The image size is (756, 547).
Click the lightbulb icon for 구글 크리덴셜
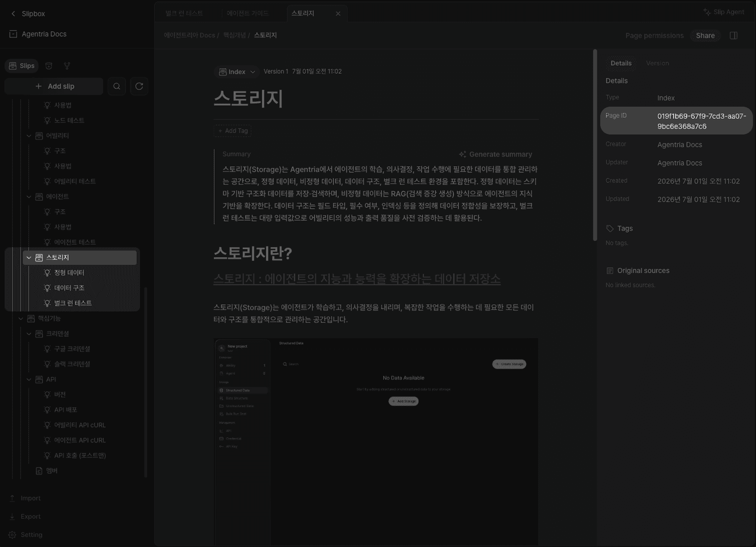47,349
